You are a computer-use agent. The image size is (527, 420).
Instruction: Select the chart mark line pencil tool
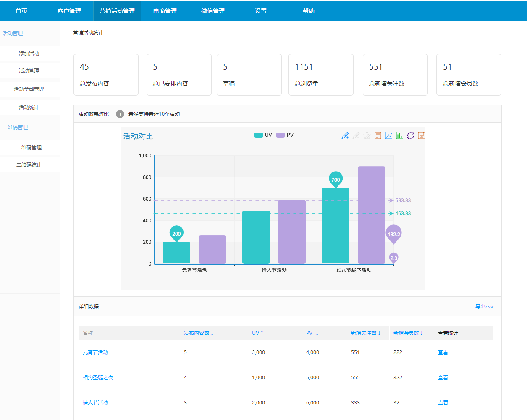click(345, 136)
